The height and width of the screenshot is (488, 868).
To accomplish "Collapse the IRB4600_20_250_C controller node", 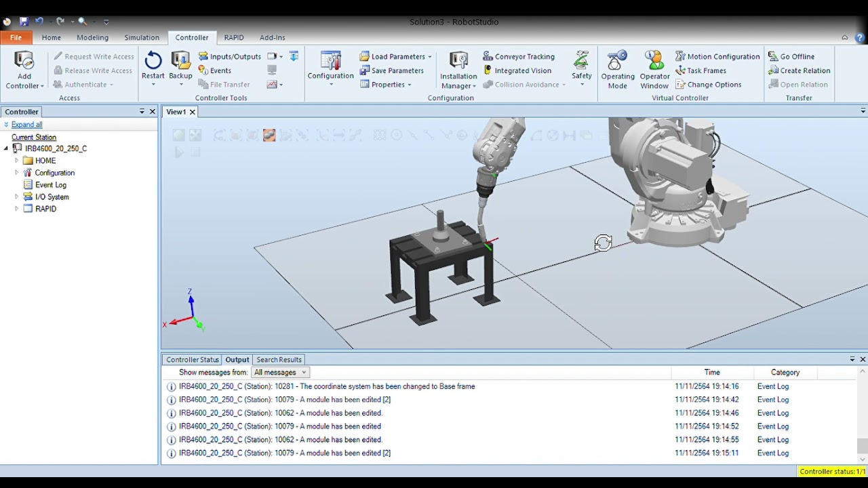I will pyautogui.click(x=6, y=148).
